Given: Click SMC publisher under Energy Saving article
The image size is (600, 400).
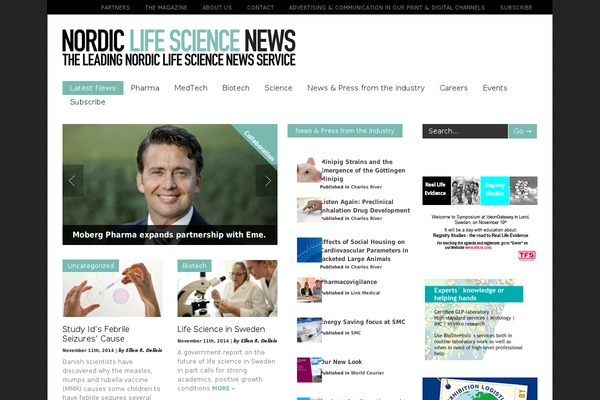Looking at the screenshot, I should tap(355, 333).
